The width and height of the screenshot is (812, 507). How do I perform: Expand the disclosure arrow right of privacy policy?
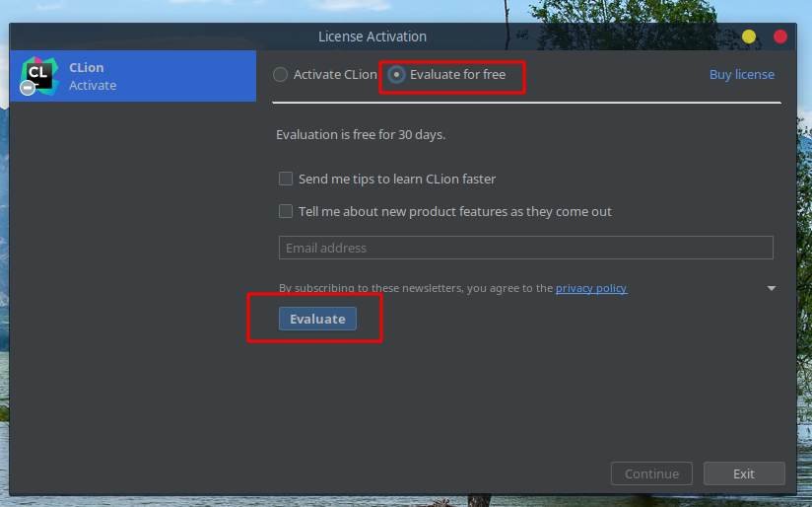pyautogui.click(x=771, y=288)
